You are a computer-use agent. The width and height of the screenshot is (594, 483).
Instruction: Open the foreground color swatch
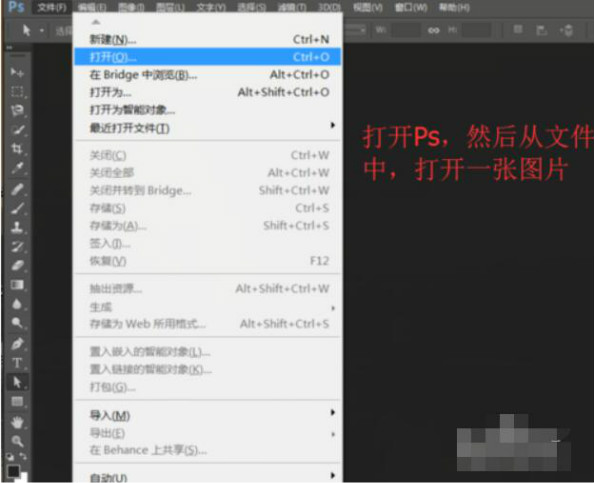coord(13,471)
